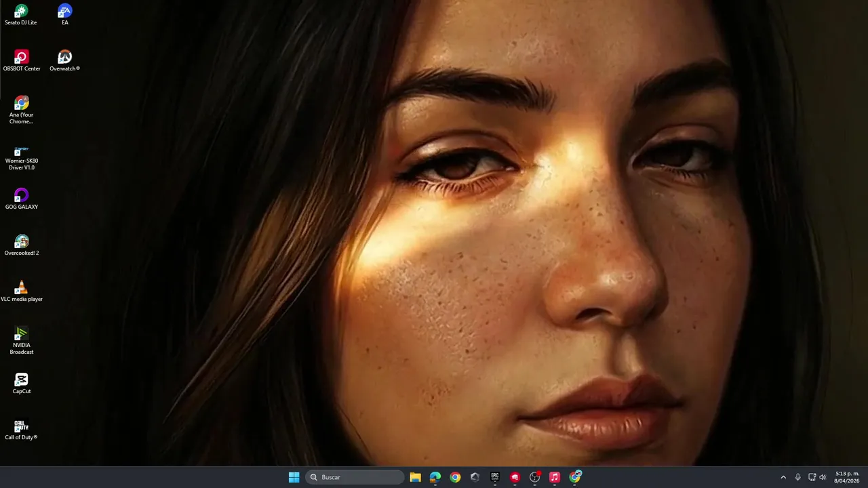Select the CapCut desktop icon
This screenshot has height=488, width=868.
coord(21,384)
